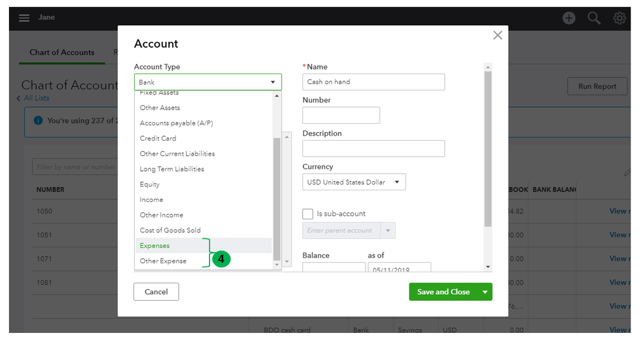Open the search magnifier icon

click(594, 17)
